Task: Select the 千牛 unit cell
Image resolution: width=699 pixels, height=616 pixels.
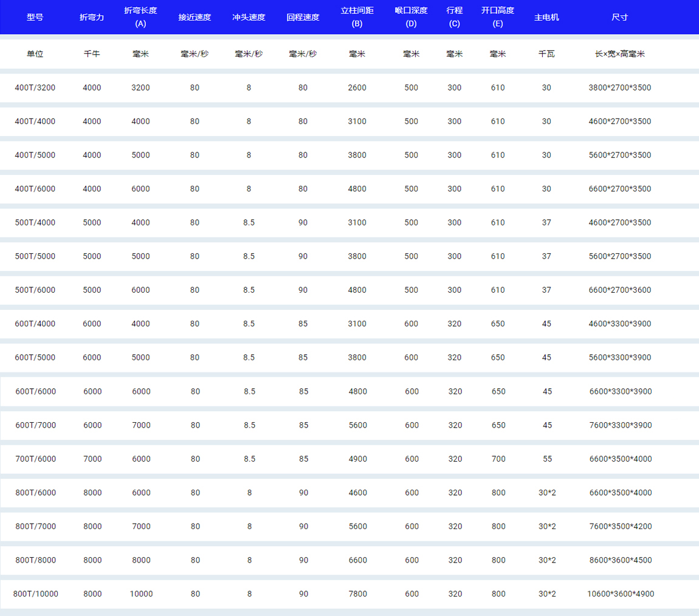Action: point(92,54)
